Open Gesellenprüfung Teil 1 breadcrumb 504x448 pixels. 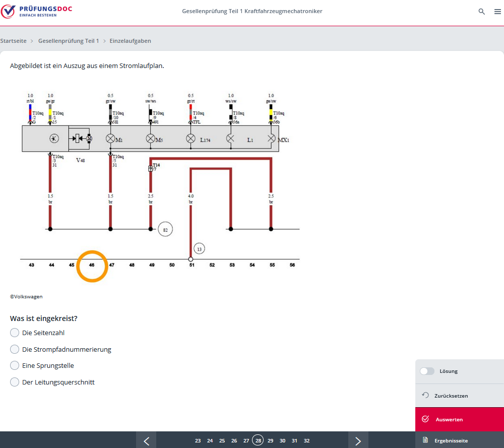(69, 41)
